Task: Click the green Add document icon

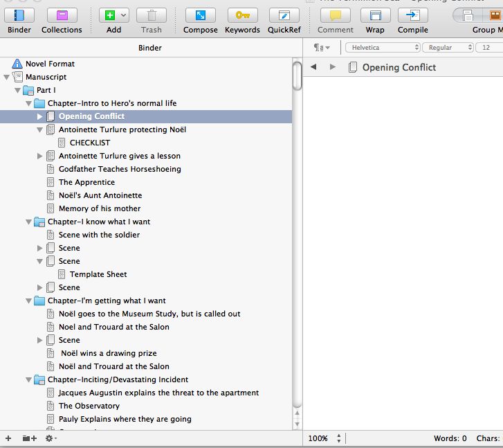Action: coord(109,15)
